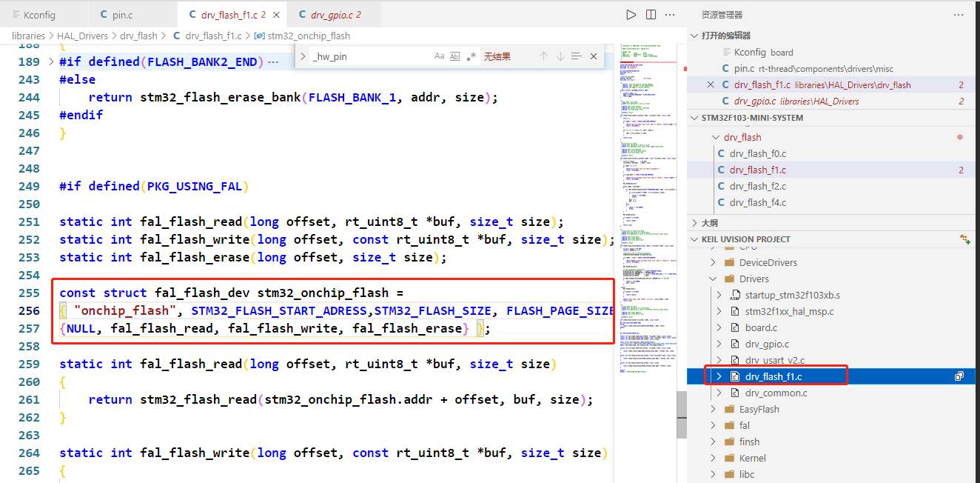Click C icon of pin.c in open editors
The height and width of the screenshot is (483, 980).
click(x=726, y=68)
